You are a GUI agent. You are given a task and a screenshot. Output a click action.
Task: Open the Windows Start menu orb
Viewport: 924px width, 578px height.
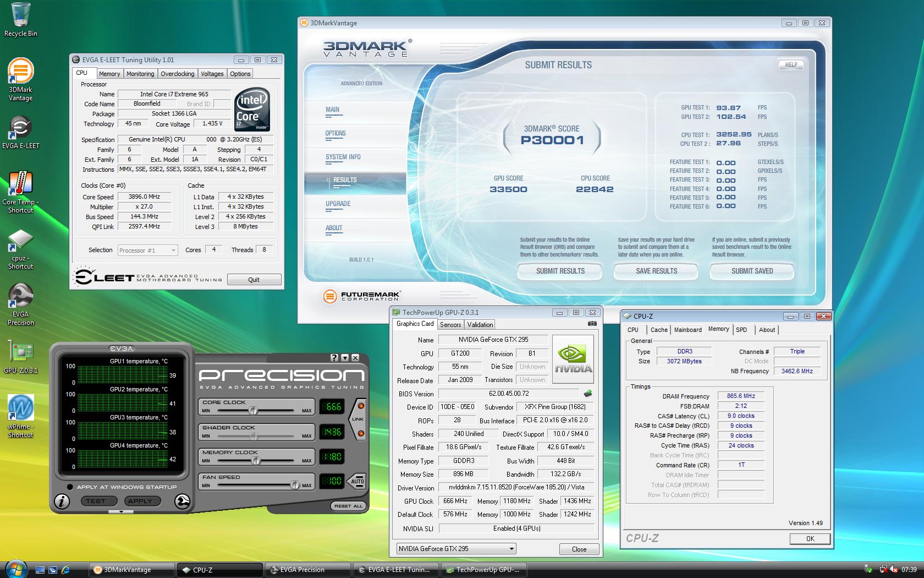point(15,569)
